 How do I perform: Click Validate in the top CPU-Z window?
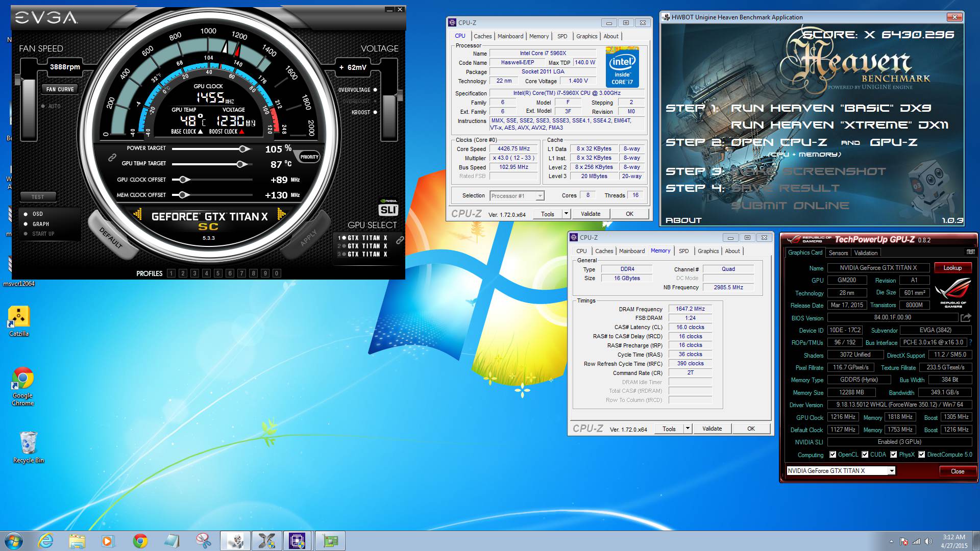(591, 214)
